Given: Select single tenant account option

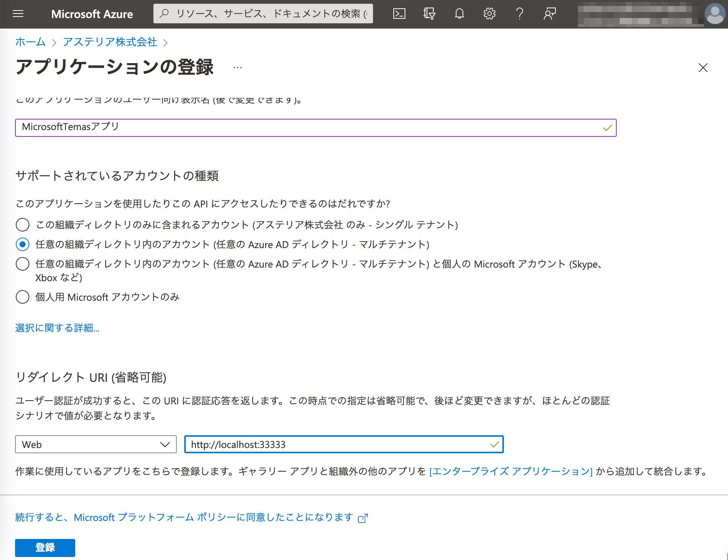Looking at the screenshot, I should click(x=23, y=225).
